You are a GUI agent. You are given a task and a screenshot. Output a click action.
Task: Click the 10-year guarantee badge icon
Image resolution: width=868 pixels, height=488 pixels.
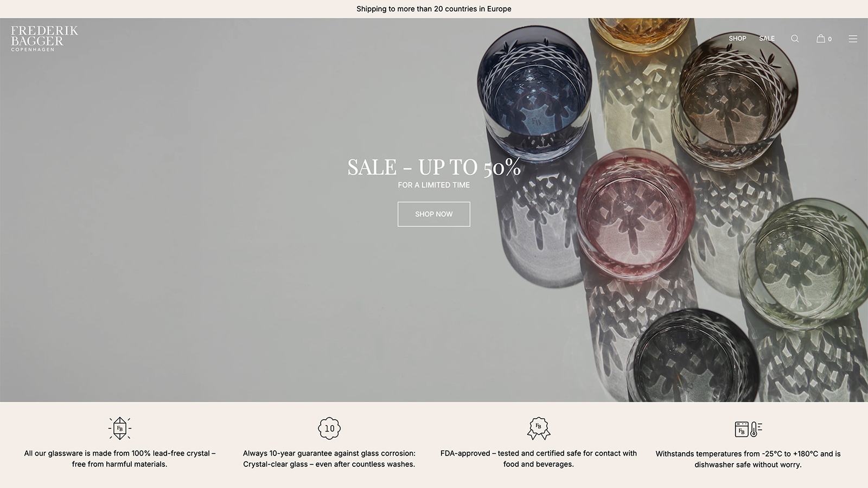329,428
